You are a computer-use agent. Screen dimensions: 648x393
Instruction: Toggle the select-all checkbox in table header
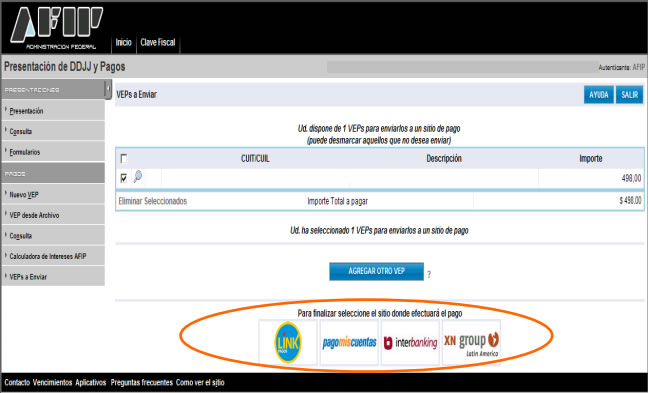[124, 159]
